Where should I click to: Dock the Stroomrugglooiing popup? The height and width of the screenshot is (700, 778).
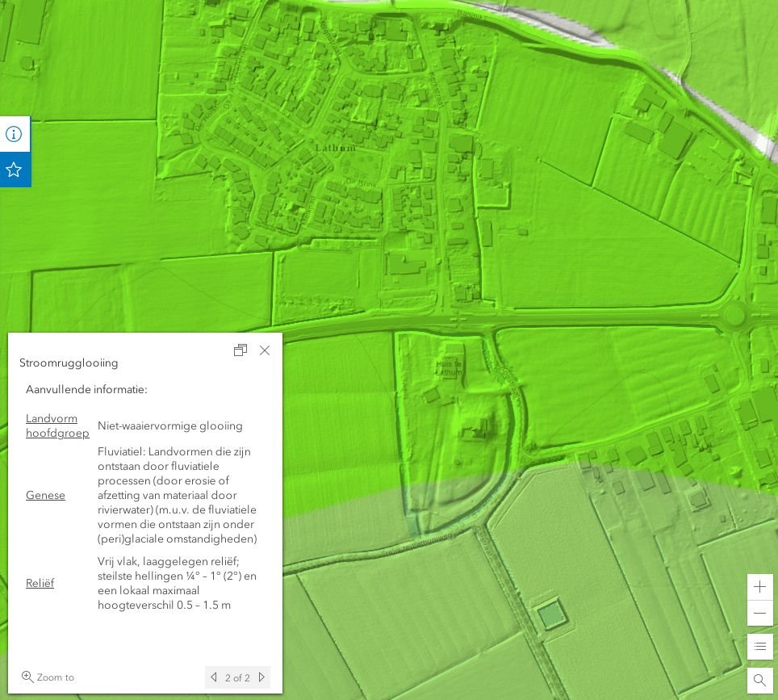coord(241,350)
